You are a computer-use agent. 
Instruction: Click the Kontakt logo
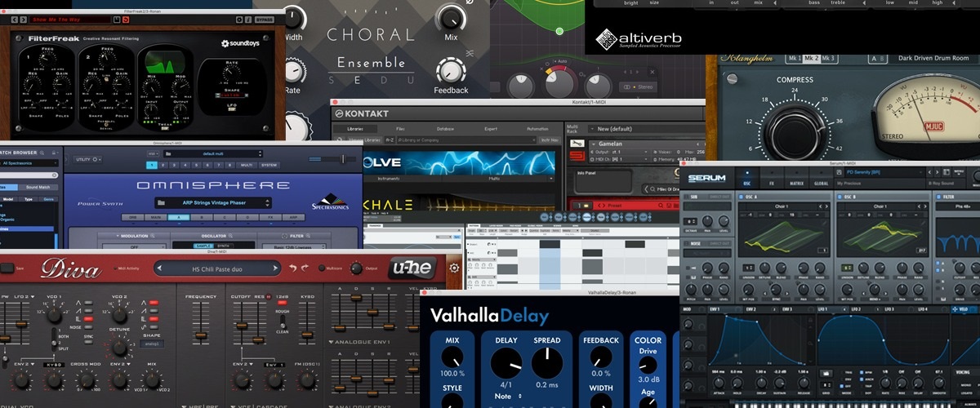(x=361, y=113)
